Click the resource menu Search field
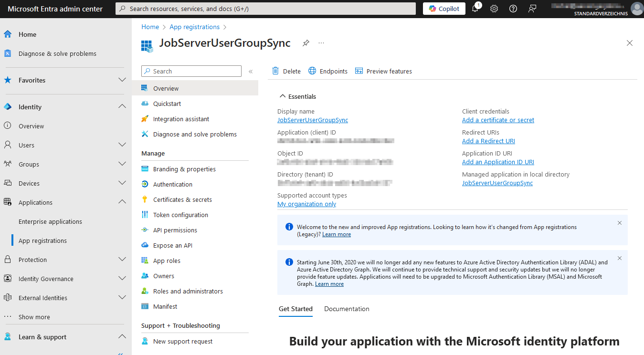 tap(191, 71)
